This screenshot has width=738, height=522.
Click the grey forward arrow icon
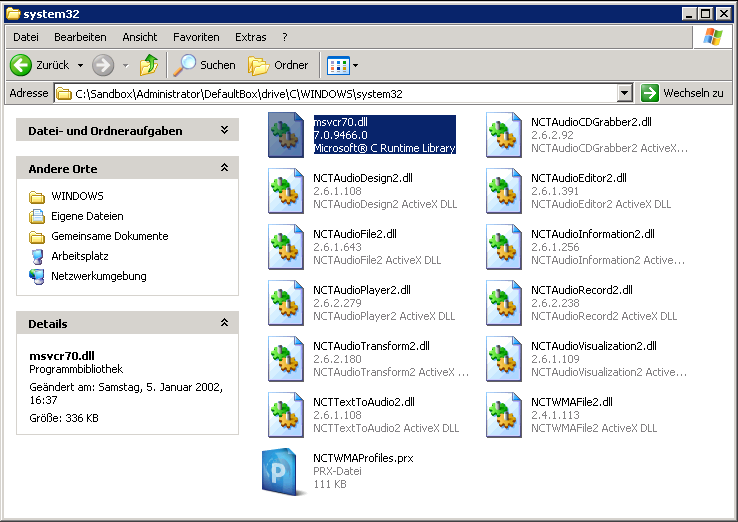[103, 65]
